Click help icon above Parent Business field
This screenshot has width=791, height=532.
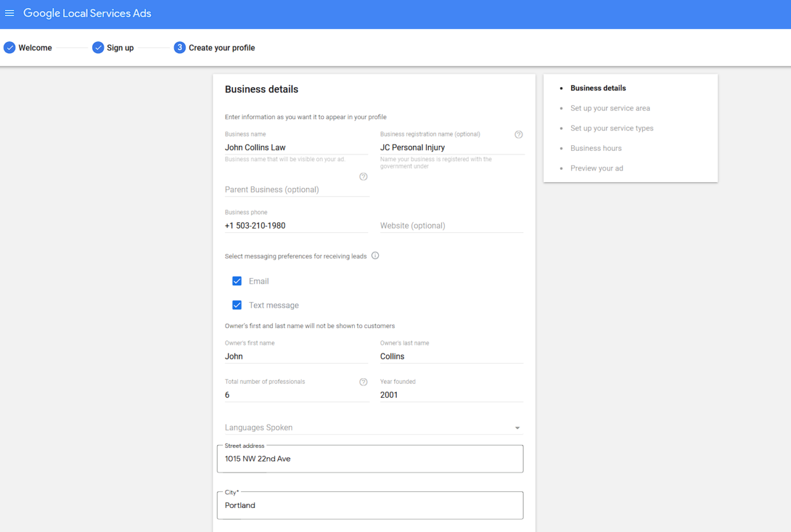[x=363, y=177]
